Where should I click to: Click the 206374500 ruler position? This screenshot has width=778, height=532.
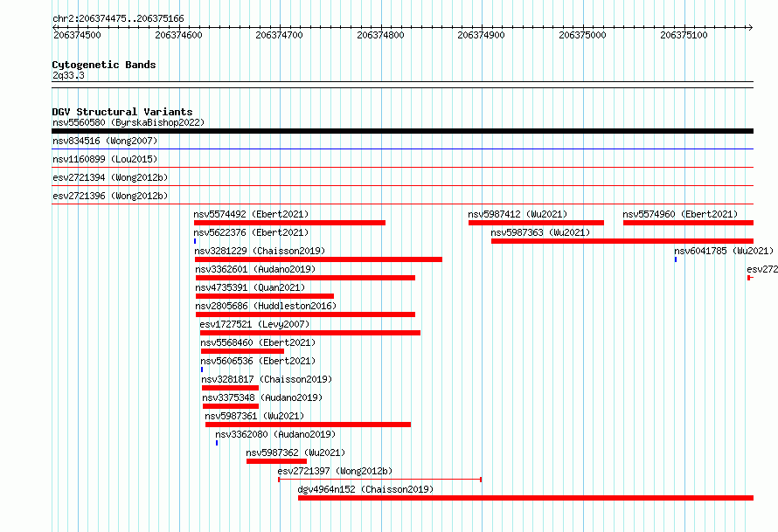point(77,35)
